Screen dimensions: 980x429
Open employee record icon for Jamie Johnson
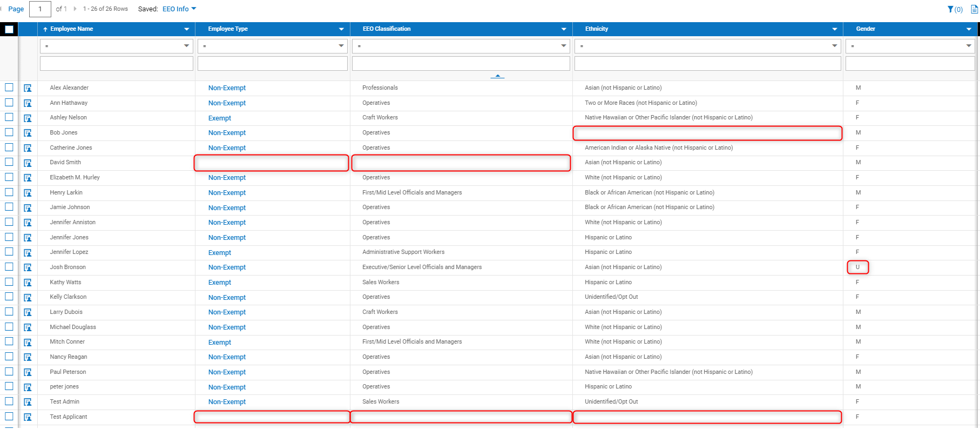(28, 207)
